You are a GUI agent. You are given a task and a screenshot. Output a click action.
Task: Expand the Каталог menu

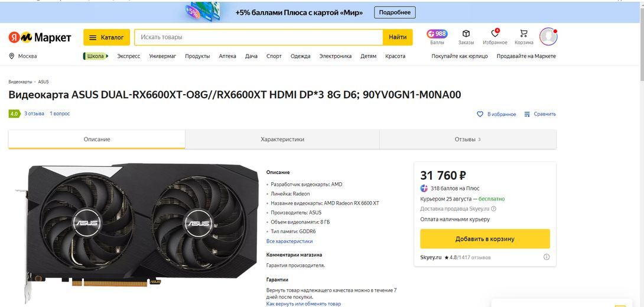pyautogui.click(x=106, y=37)
